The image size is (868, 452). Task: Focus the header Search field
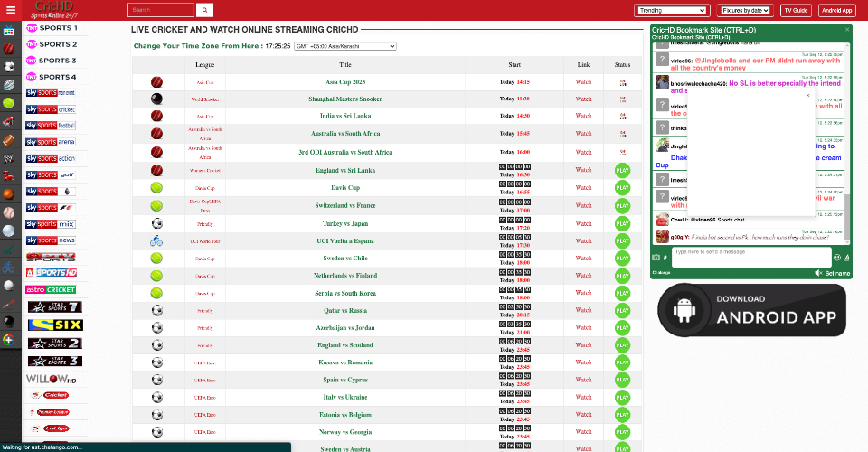tap(161, 10)
